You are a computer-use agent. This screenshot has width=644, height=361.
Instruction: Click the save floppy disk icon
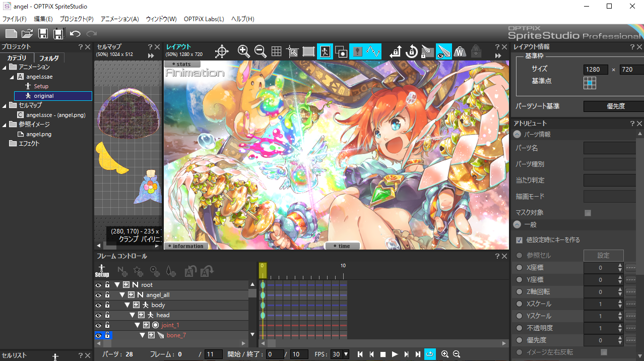point(43,34)
